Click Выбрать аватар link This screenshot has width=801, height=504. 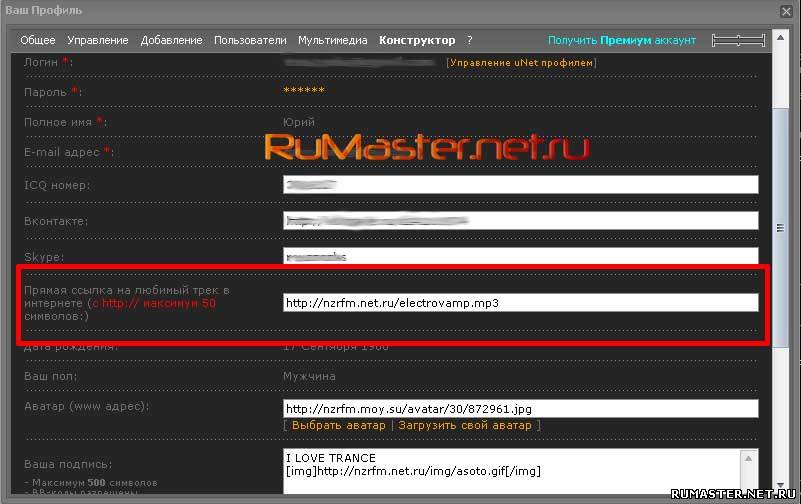(x=339, y=425)
